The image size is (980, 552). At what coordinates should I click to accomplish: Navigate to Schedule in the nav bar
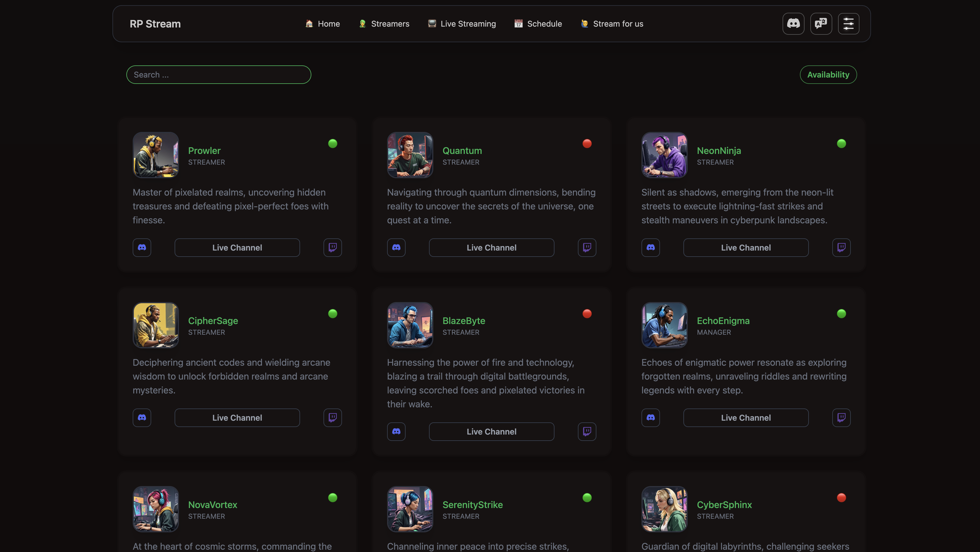pyautogui.click(x=538, y=24)
